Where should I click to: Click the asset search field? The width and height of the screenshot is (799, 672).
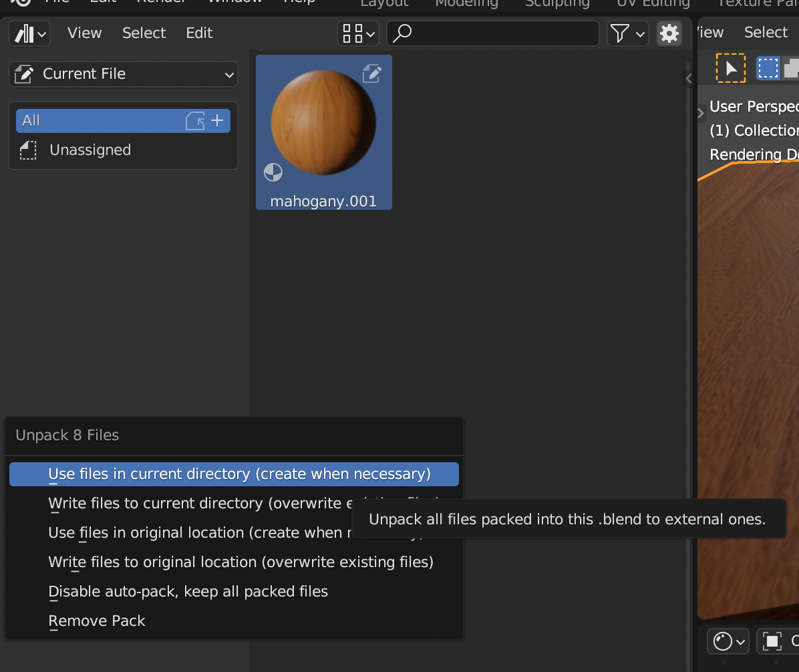click(x=494, y=33)
